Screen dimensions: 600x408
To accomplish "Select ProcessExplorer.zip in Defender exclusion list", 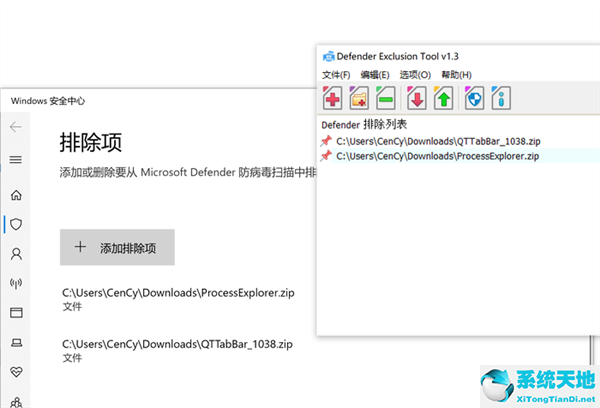I will (x=437, y=156).
